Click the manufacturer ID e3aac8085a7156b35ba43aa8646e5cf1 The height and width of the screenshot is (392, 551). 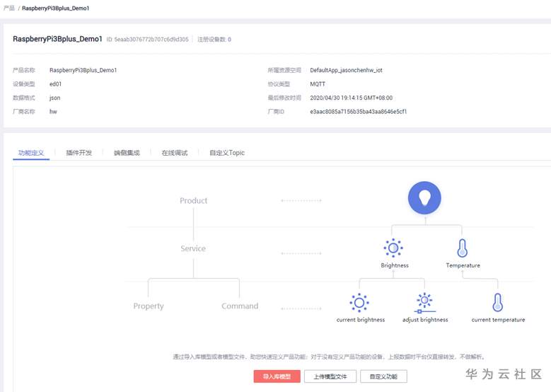point(359,112)
